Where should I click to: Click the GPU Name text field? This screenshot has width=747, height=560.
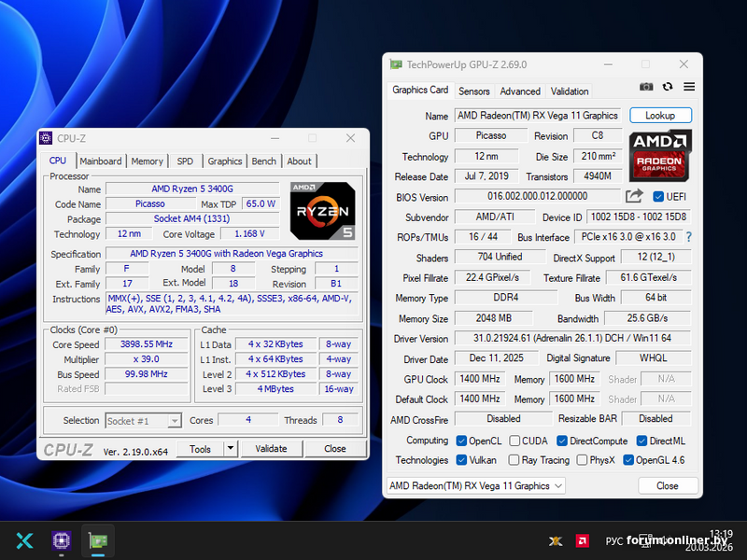[538, 116]
